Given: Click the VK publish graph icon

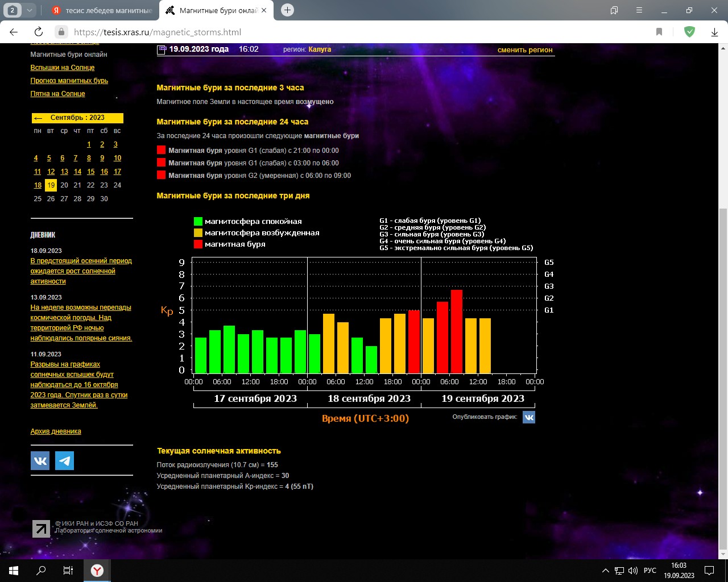Looking at the screenshot, I should [528, 417].
